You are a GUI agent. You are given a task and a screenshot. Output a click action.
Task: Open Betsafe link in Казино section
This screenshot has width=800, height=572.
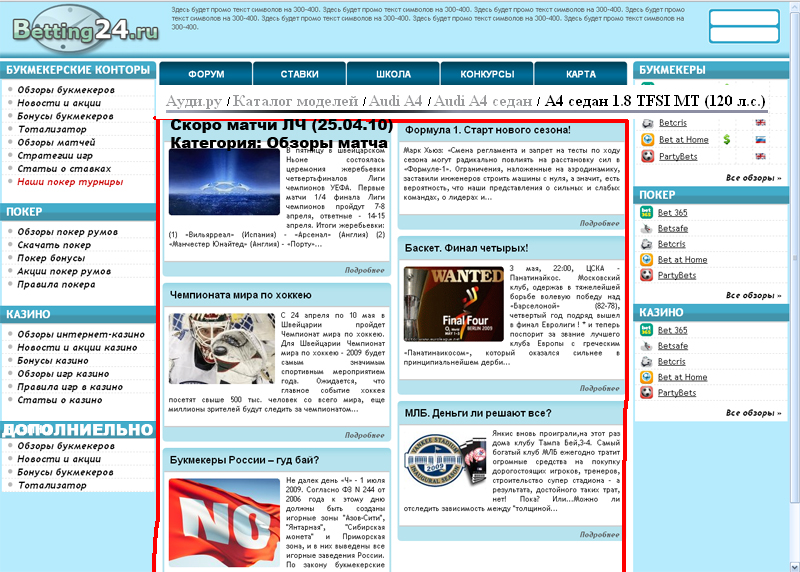pos(672,346)
